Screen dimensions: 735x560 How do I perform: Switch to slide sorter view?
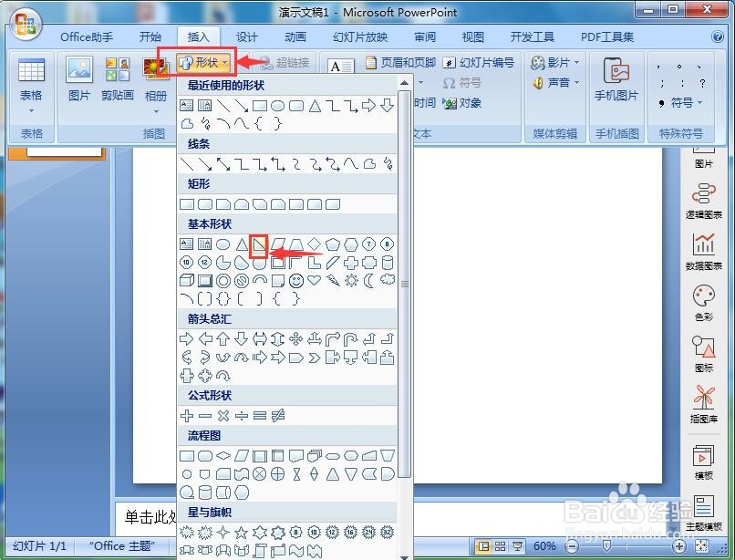pos(500,546)
